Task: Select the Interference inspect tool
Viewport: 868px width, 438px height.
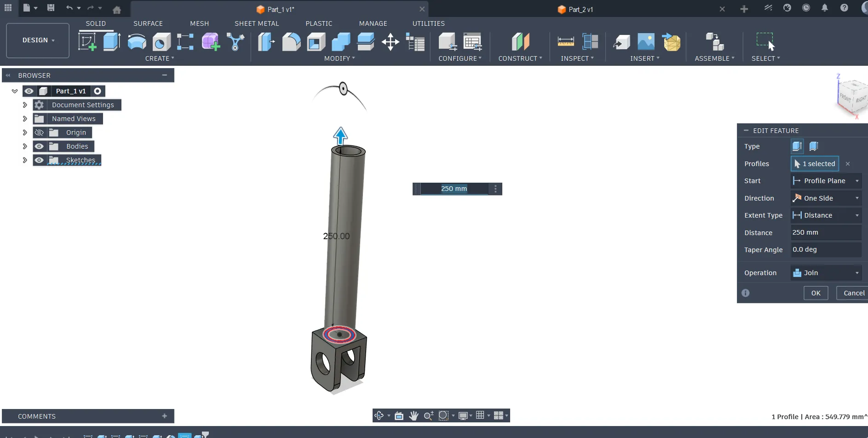Action: [x=590, y=42]
